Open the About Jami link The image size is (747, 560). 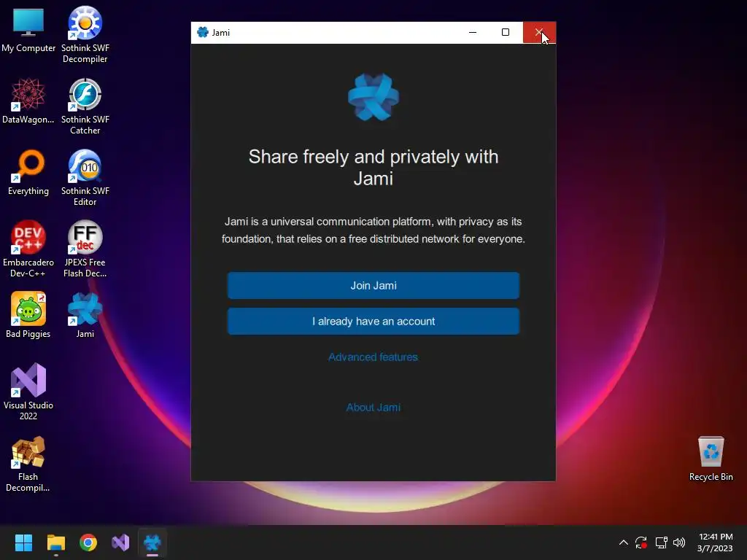(373, 408)
